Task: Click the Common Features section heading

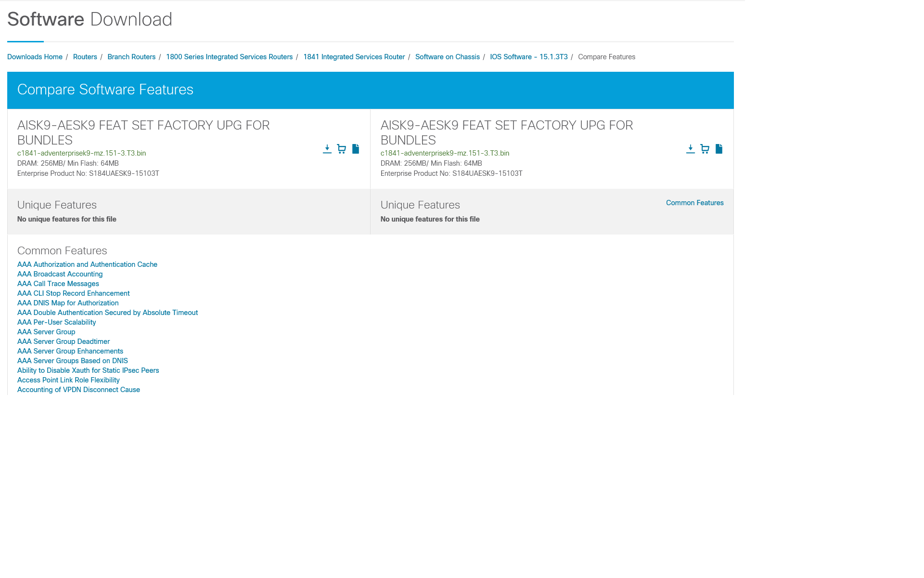Action: click(x=62, y=250)
